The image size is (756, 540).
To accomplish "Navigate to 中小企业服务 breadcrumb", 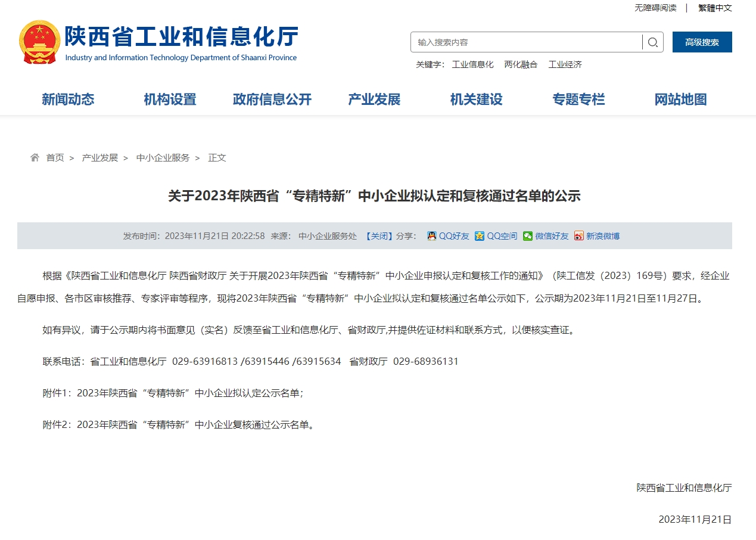I will click(163, 158).
